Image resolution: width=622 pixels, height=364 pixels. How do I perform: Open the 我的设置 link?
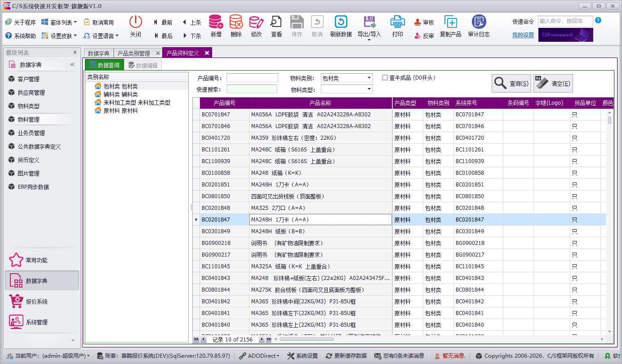click(523, 35)
